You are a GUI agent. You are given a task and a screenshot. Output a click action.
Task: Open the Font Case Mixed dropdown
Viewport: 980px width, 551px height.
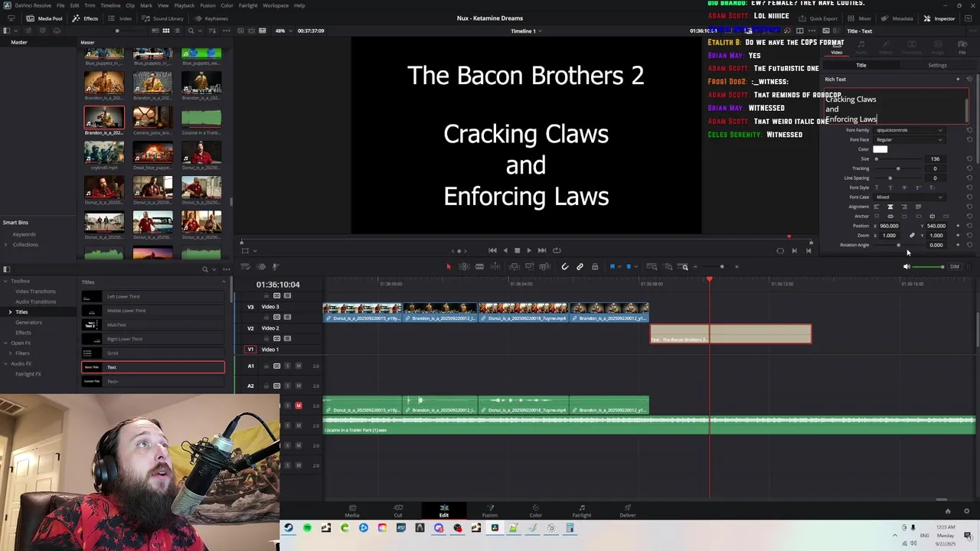click(x=909, y=197)
